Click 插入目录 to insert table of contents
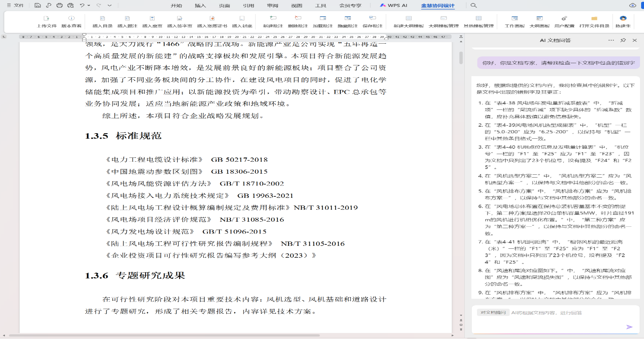 pyautogui.click(x=102, y=18)
